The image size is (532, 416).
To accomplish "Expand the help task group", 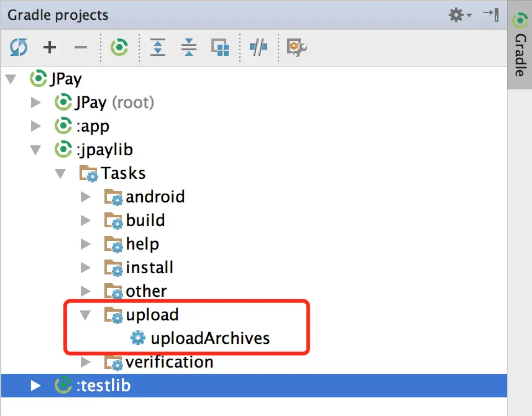I will [x=86, y=244].
